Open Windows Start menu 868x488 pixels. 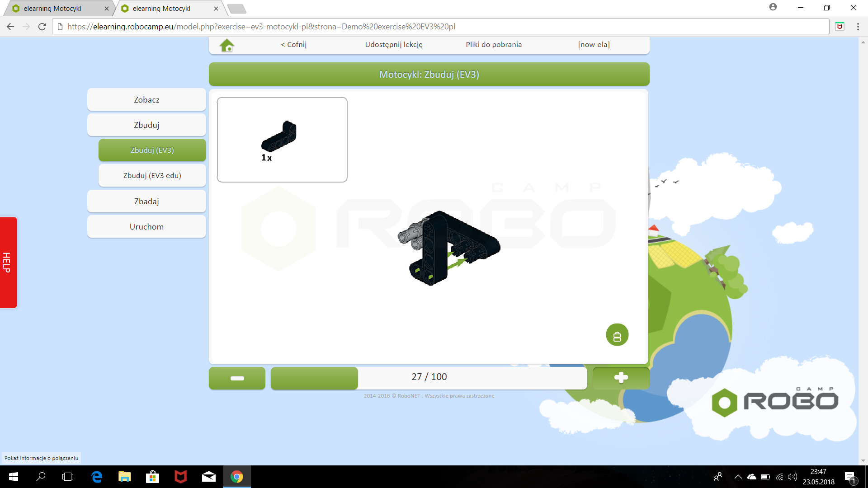[14, 477]
